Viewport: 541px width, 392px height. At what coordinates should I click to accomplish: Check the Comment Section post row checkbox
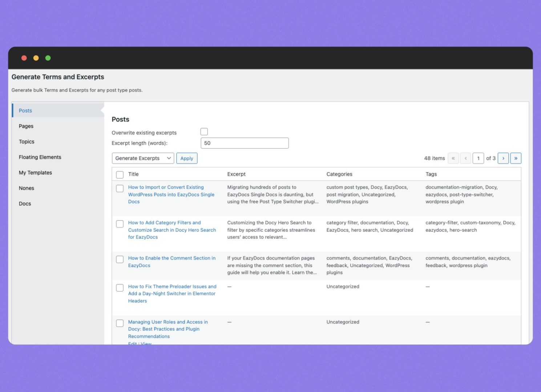pos(120,259)
